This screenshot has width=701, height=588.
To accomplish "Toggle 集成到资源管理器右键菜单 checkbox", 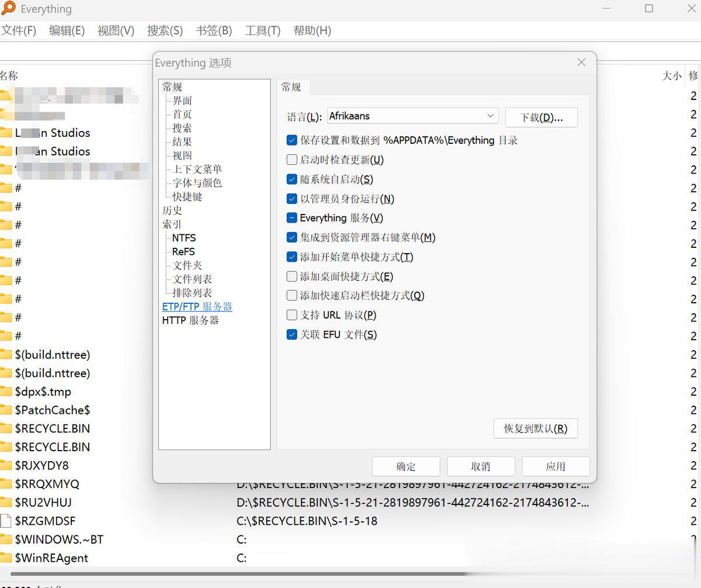I will click(292, 237).
